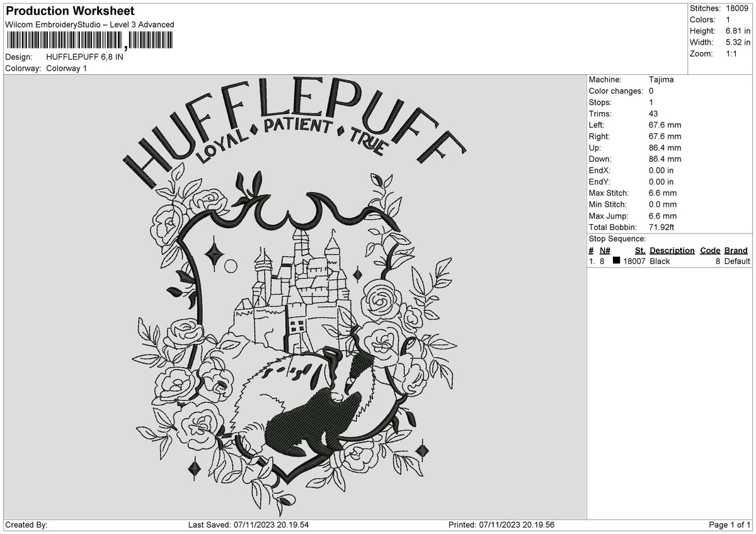Click the 'Brand' column header
This screenshot has height=534, width=756.
click(736, 250)
